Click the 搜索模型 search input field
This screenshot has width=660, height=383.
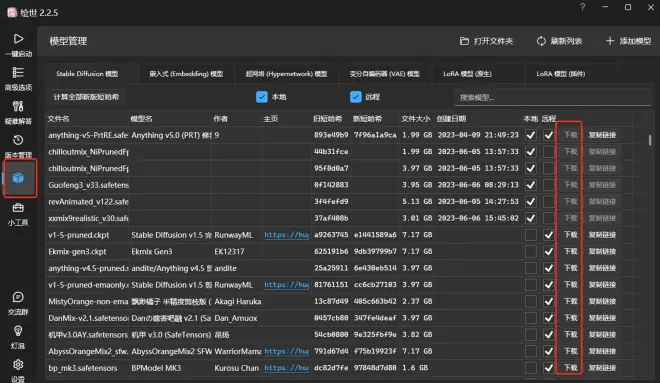coord(553,97)
